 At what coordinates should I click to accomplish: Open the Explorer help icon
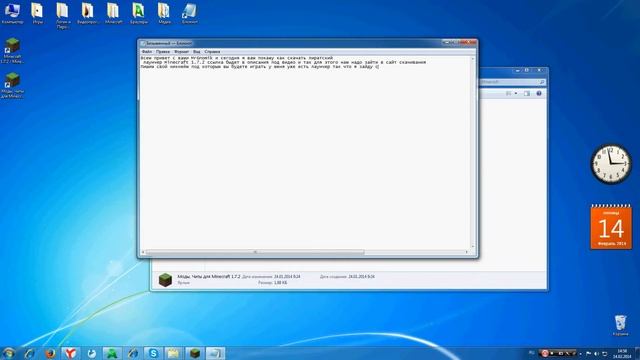pos(539,93)
